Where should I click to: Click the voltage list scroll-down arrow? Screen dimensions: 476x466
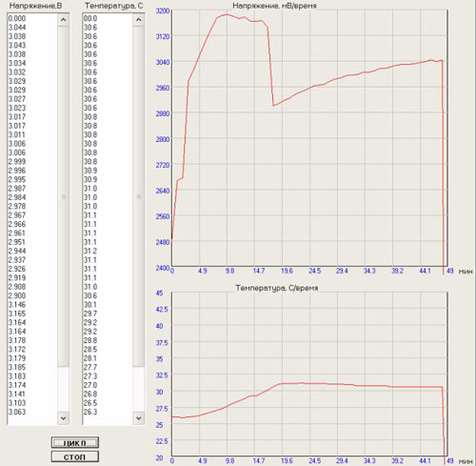pos(63,417)
